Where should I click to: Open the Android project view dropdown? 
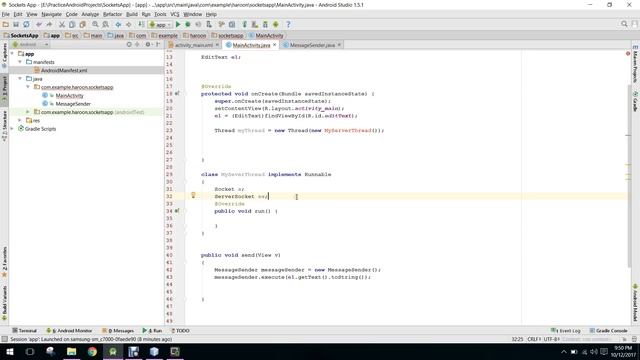[x=31, y=44]
